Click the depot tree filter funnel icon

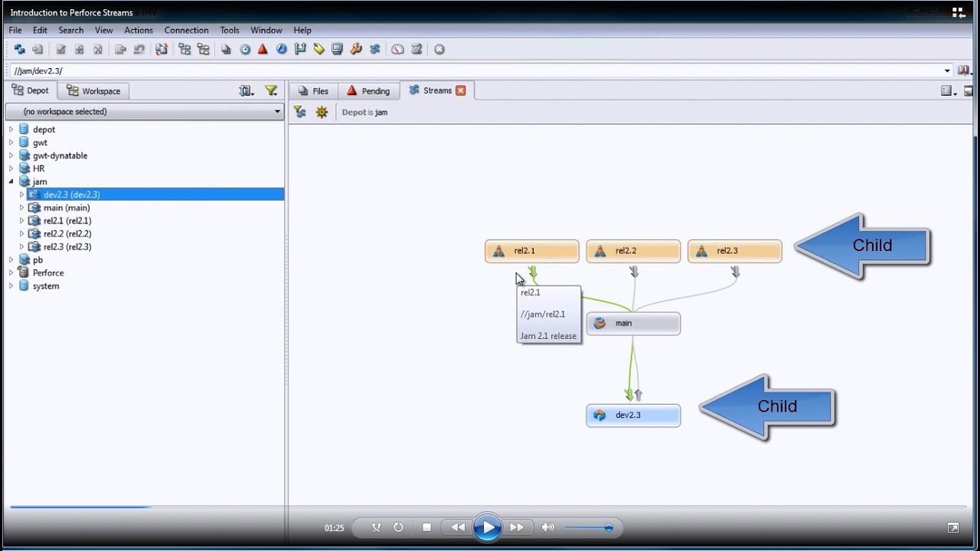pyautogui.click(x=271, y=90)
